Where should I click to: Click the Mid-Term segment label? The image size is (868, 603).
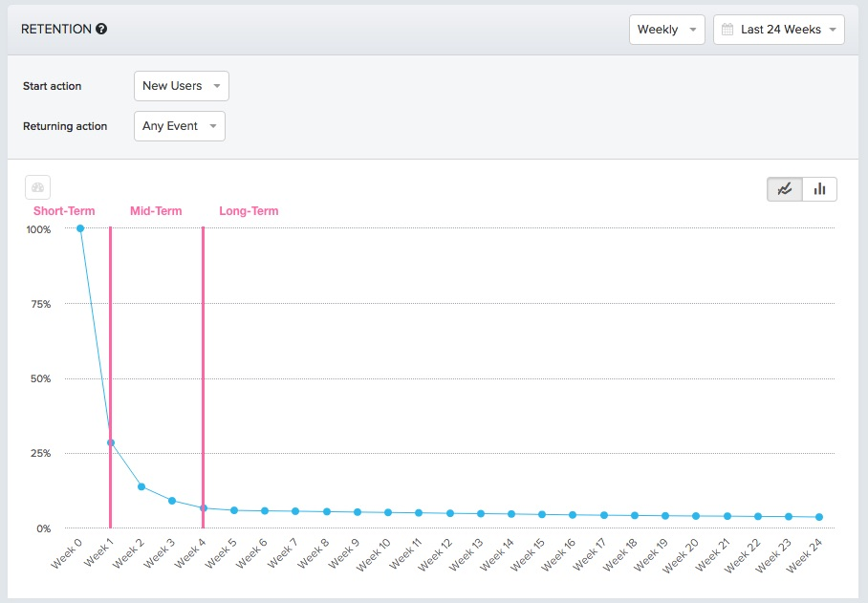click(x=156, y=210)
